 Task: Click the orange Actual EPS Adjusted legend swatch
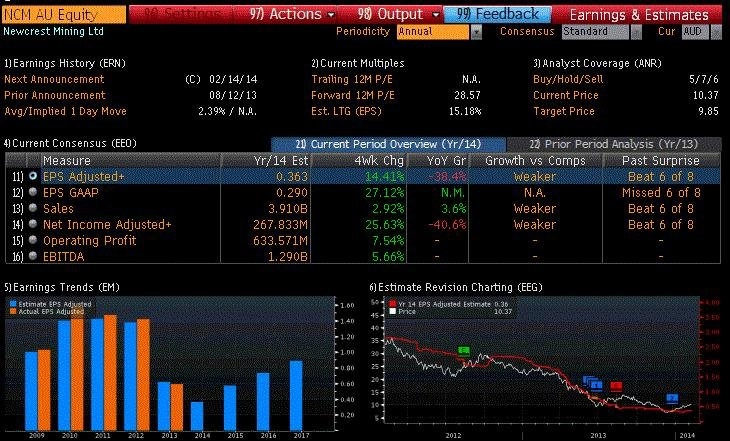(13, 311)
